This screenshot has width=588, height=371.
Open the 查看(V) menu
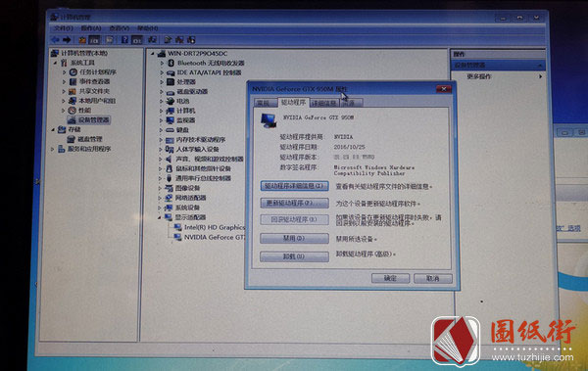coord(120,28)
